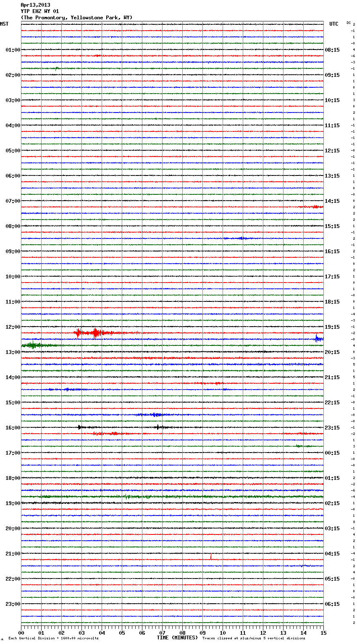The image size is (357, 644).
Task: Click the 03:15 UTC time label
Action: tap(332, 529)
